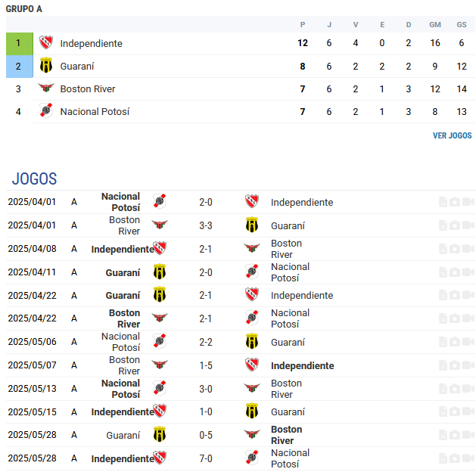This screenshot has height=472, width=476.
Task: Open Independiente team link in standings
Action: coord(91,43)
